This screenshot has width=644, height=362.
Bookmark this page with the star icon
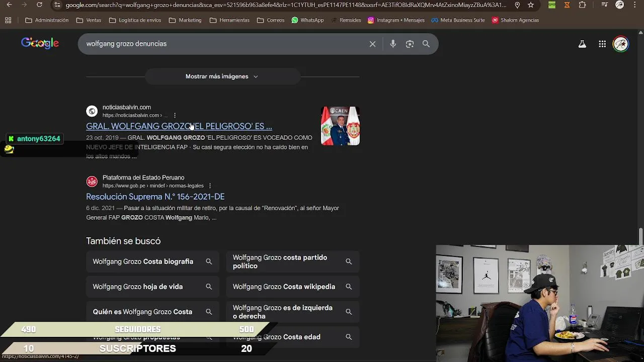click(531, 5)
